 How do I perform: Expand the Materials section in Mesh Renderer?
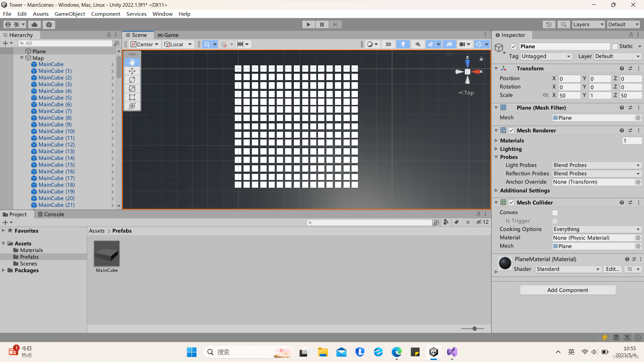coord(496,140)
